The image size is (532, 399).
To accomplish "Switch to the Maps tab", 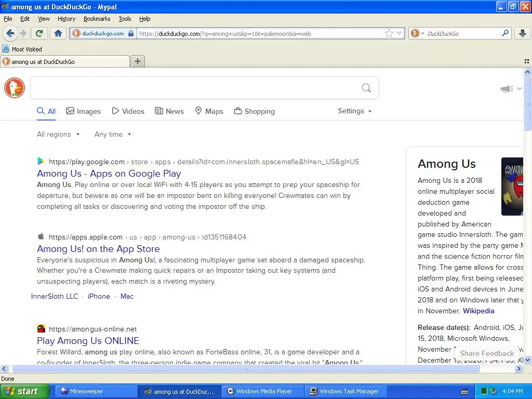I will click(209, 111).
